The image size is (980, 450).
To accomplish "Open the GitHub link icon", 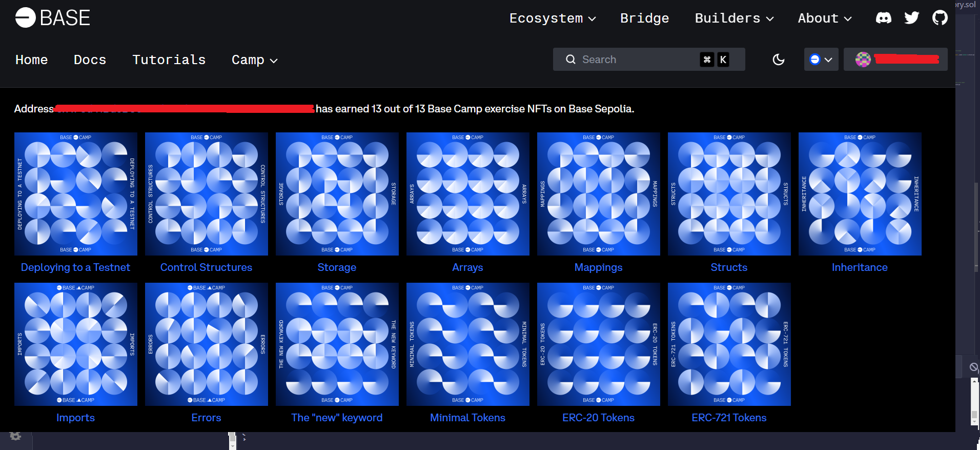I will [x=940, y=18].
